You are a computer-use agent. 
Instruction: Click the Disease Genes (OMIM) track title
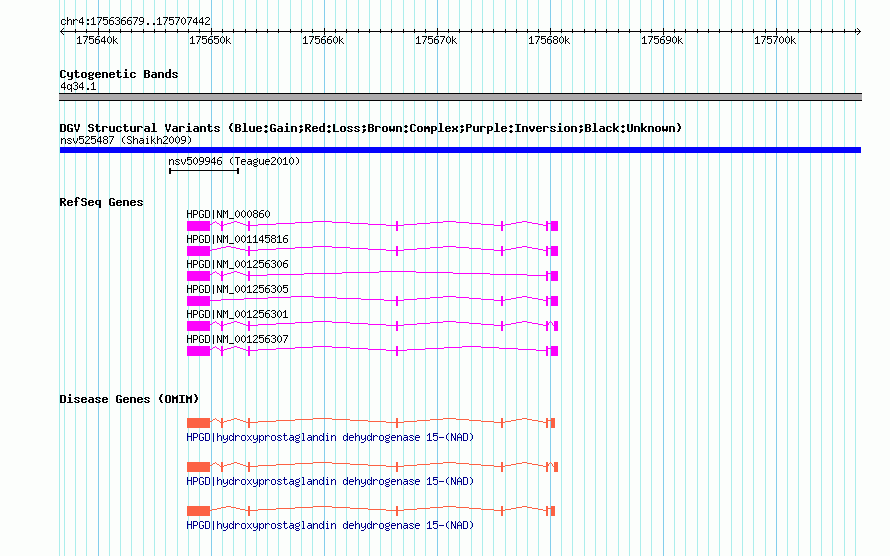point(129,399)
